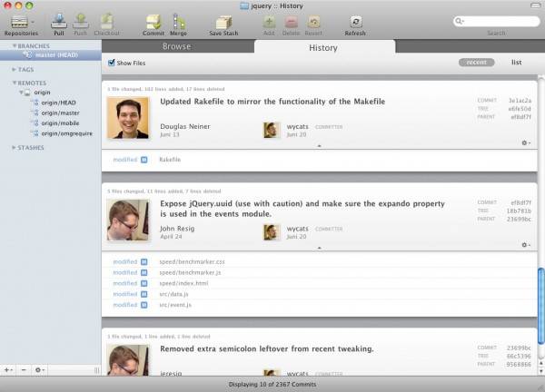Switch to the list view toggle
This screenshot has width=545, height=392.
[x=517, y=63]
